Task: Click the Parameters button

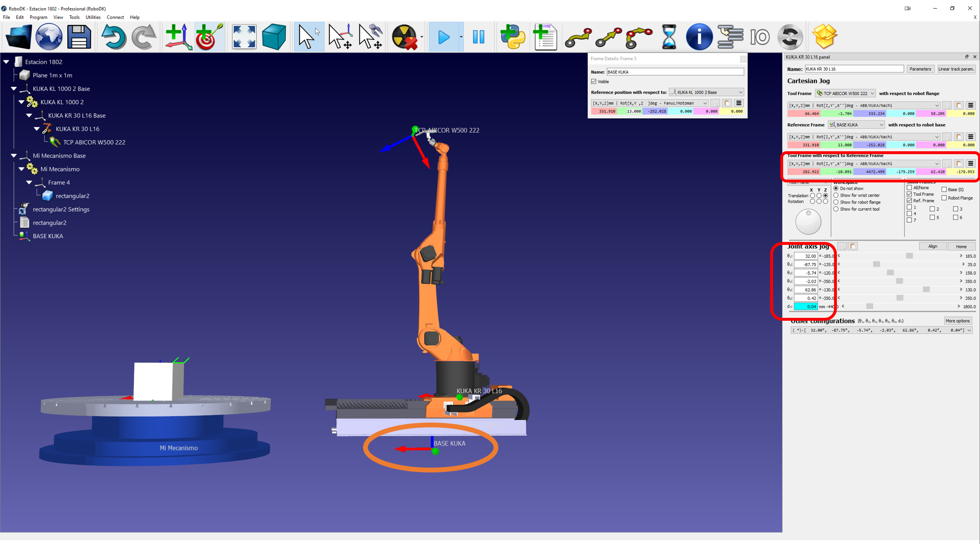Action: pos(920,69)
